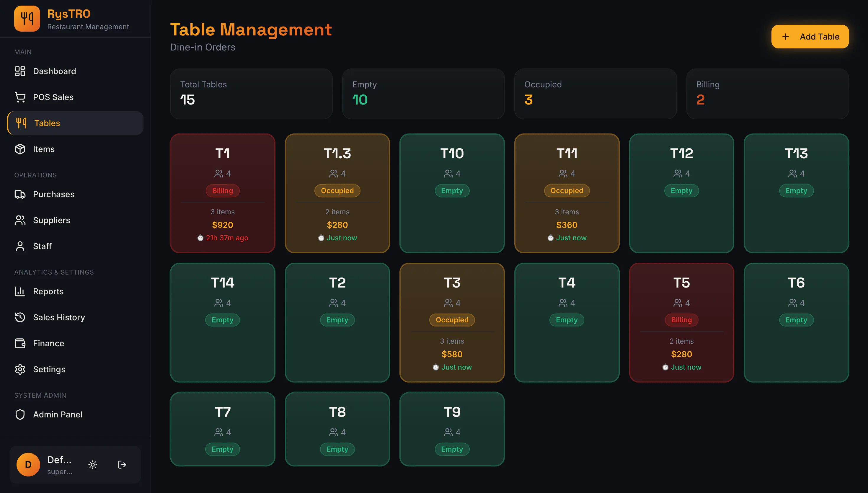Navigate to Purchases section
The width and height of the screenshot is (868, 493).
(x=75, y=194)
